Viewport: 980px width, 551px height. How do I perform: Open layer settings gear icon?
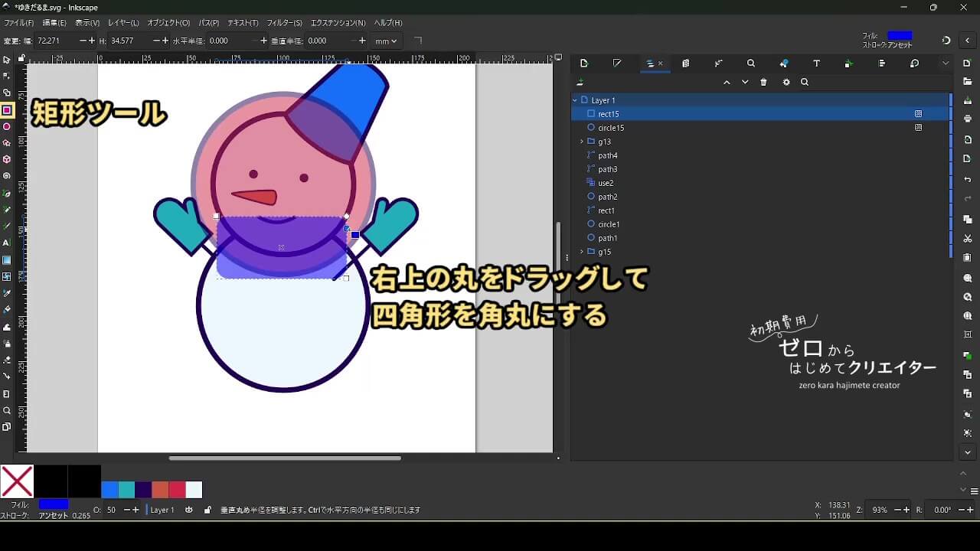786,83
